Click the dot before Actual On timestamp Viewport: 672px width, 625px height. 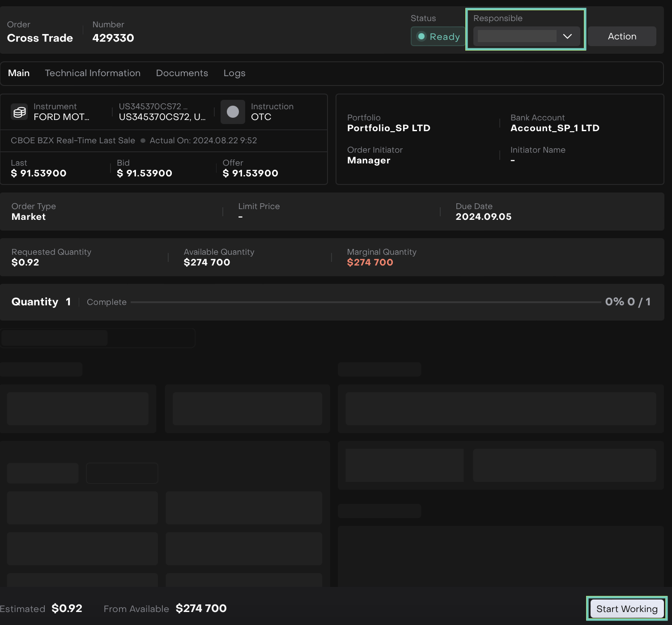[x=143, y=141]
